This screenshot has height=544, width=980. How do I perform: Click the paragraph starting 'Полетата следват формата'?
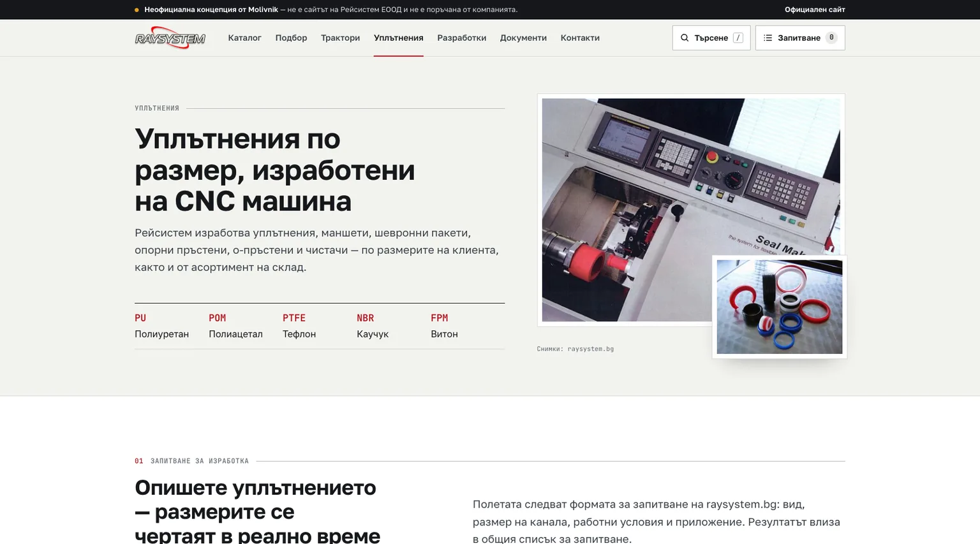[x=657, y=522]
